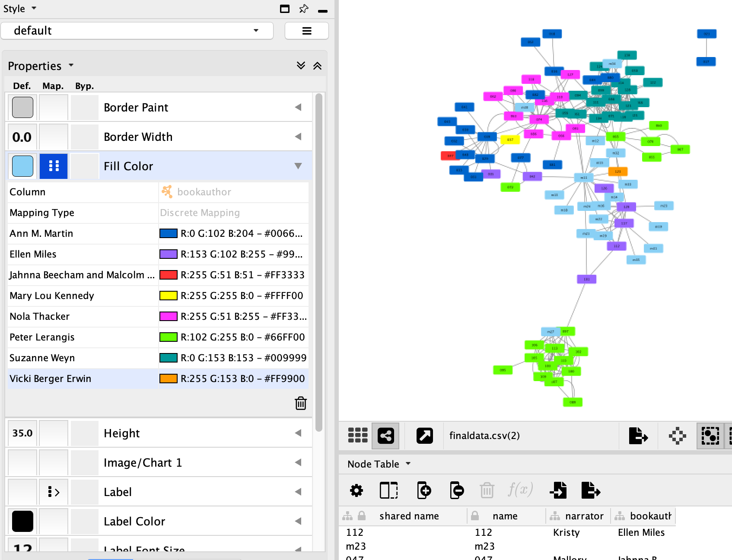Click lock icon beside name column

click(475, 516)
